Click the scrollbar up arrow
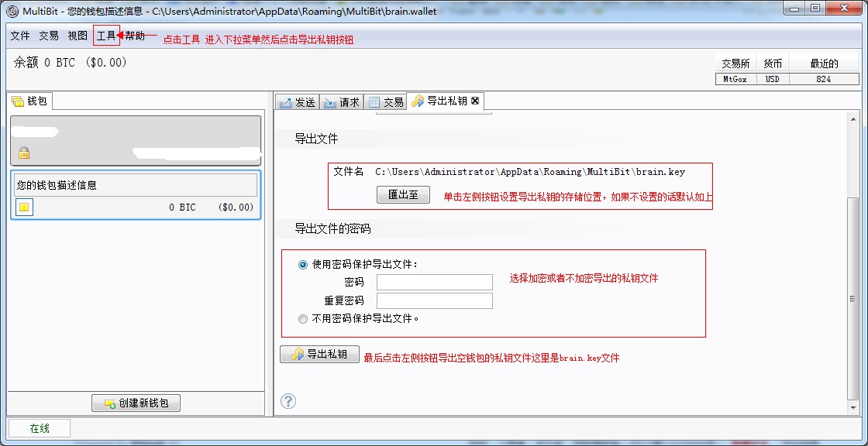This screenshot has height=446, width=868. (853, 119)
